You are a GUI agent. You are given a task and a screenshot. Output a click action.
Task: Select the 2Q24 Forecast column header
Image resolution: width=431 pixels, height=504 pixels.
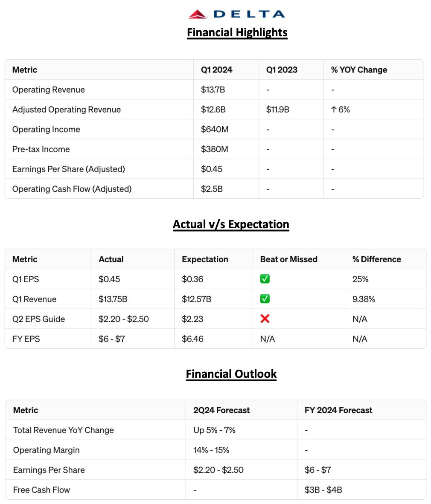221,410
